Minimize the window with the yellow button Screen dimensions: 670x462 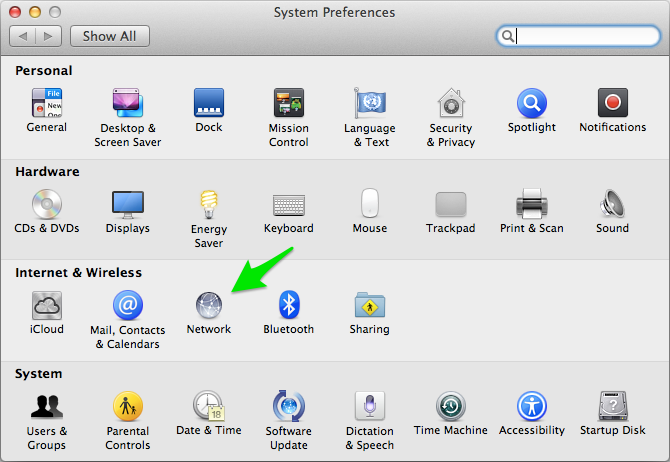pyautogui.click(x=35, y=12)
